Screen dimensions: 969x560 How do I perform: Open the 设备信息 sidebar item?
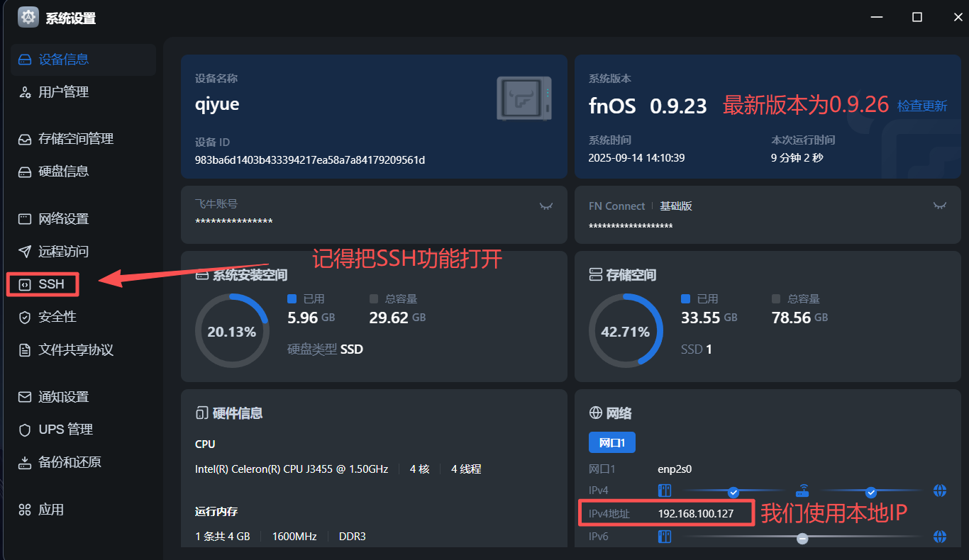pos(83,60)
